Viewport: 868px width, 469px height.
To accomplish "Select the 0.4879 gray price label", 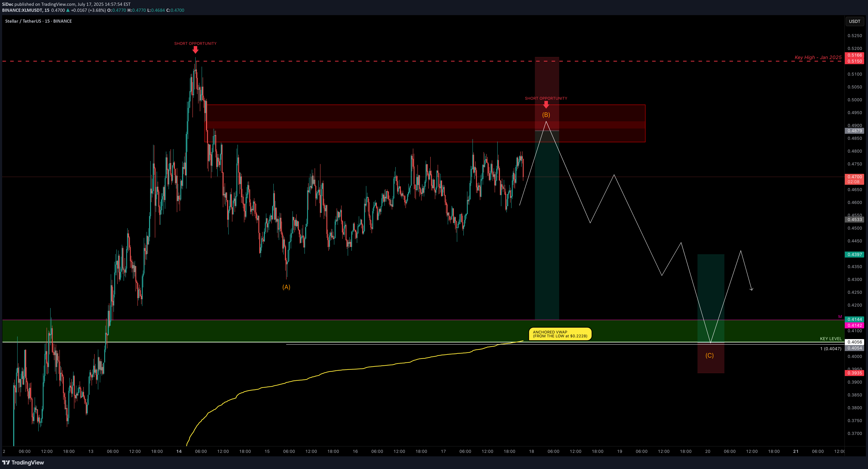I will pos(854,131).
